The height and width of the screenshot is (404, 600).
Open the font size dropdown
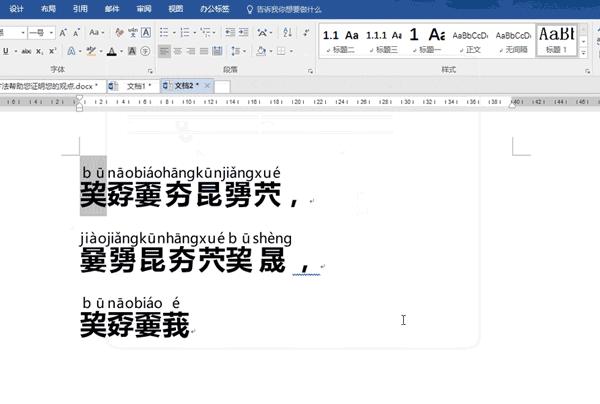point(51,33)
